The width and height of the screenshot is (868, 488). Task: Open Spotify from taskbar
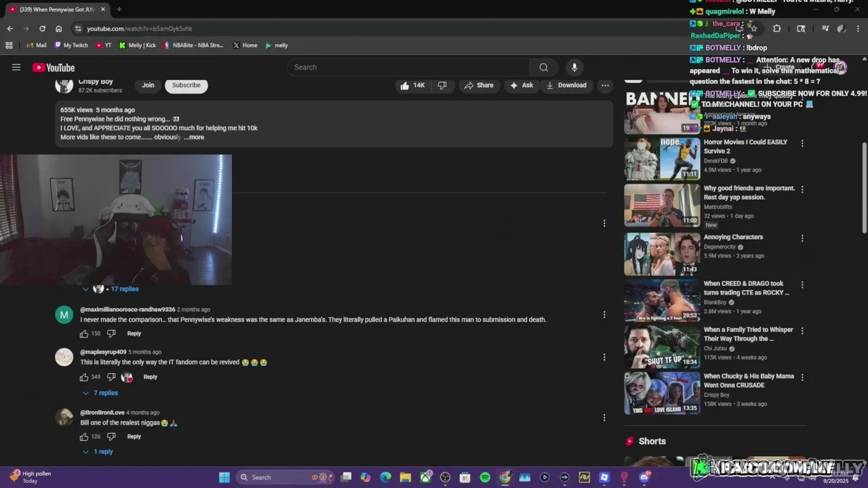point(485,477)
